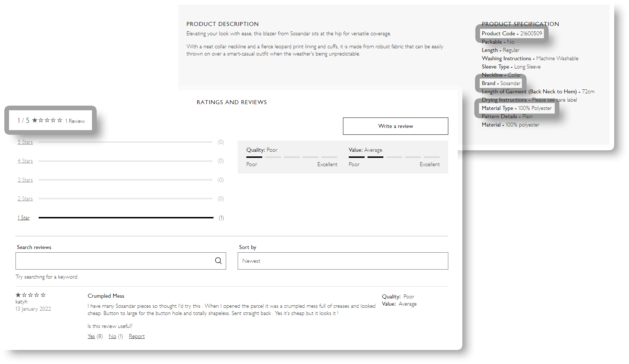Mark review not useful with No
This screenshot has height=364, width=629.
pos(113,336)
